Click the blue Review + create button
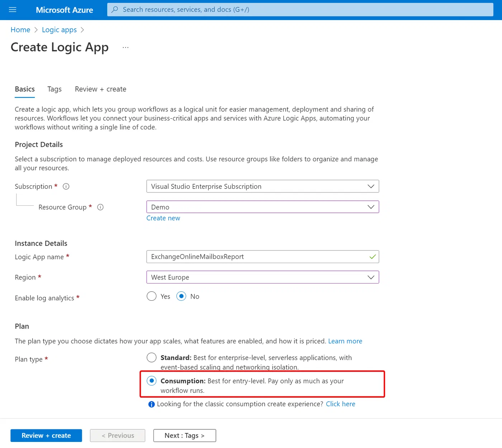The image size is (502, 448). click(x=46, y=435)
